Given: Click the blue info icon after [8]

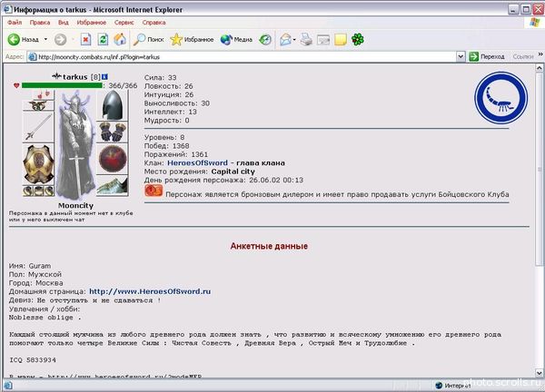Looking at the screenshot, I should pyautogui.click(x=104, y=77).
